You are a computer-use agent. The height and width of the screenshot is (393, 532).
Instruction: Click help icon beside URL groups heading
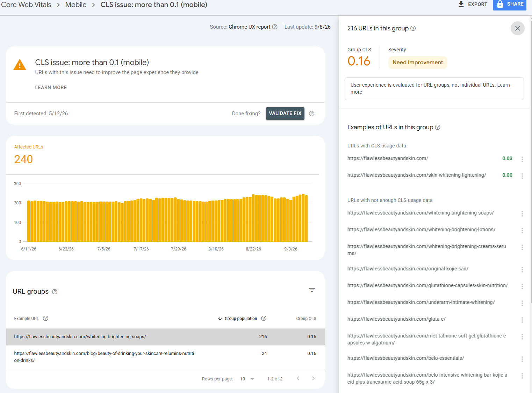pos(55,292)
